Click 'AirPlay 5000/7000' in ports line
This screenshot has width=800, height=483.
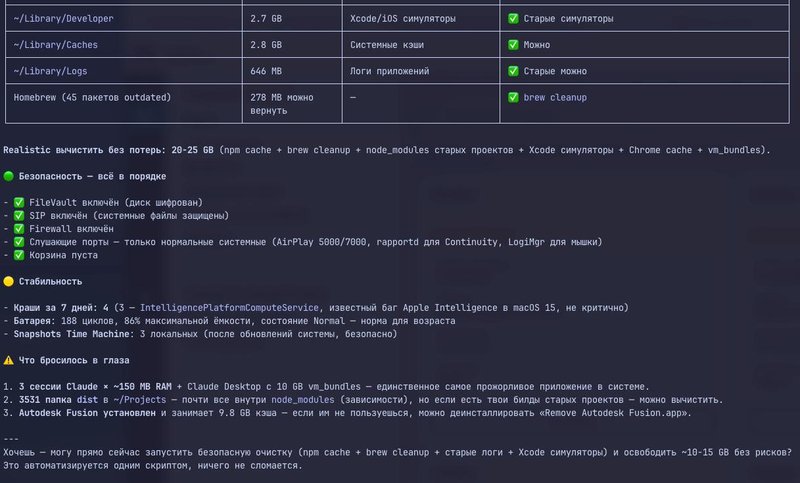(321, 242)
